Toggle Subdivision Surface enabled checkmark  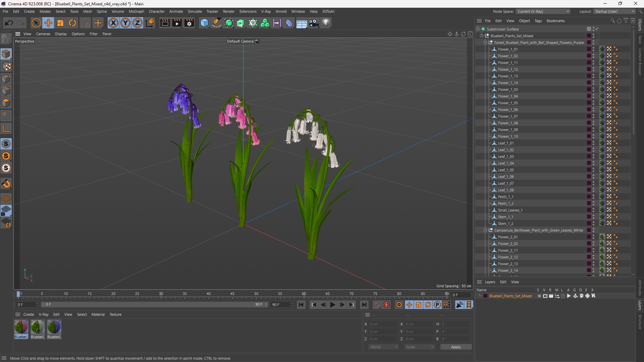(x=597, y=29)
